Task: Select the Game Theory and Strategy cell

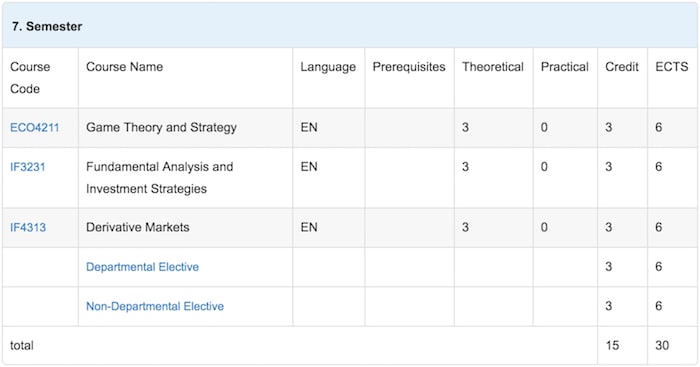Action: click(185, 128)
